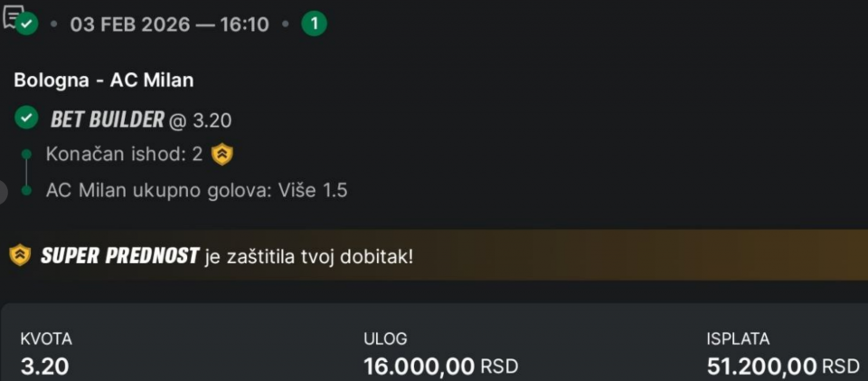
Task: Click the ISPLATA amount 51.200,00 RSD
Action: (x=782, y=367)
